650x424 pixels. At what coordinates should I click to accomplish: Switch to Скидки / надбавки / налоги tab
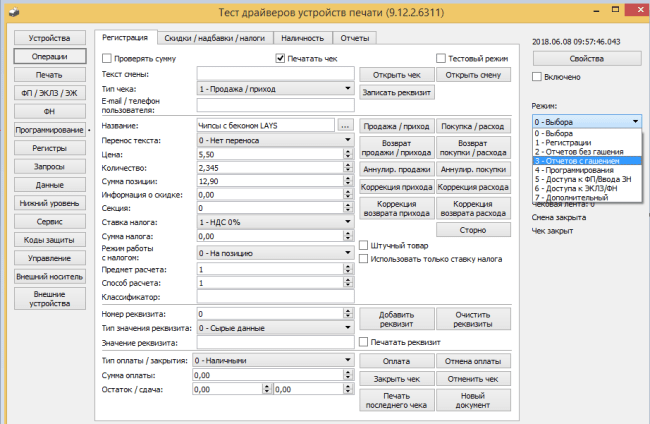click(215, 38)
